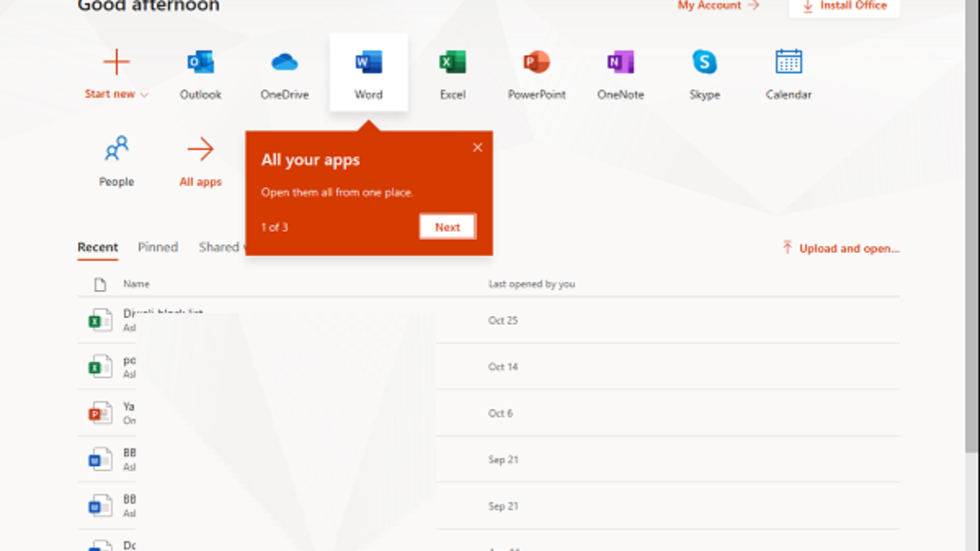Open the PowerPoint app

537,73
